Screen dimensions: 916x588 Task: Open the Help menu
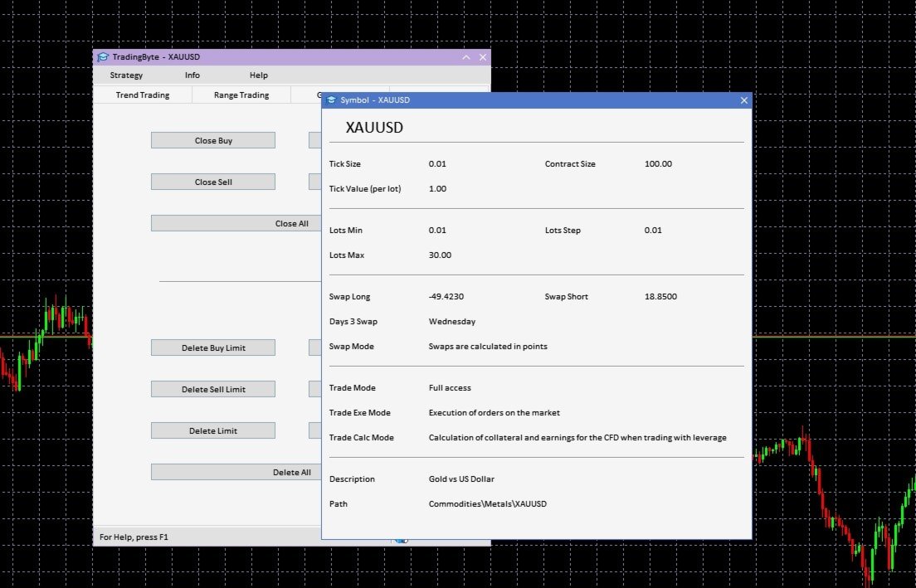259,75
